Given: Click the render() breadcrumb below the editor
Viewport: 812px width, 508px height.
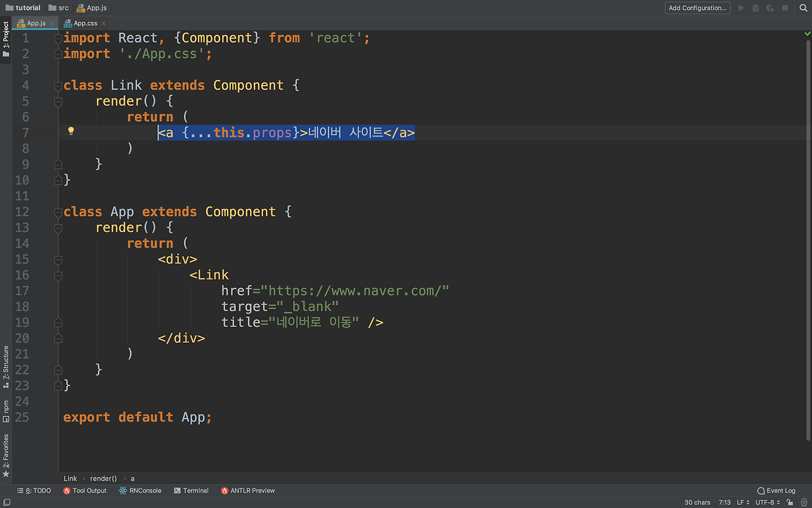Looking at the screenshot, I should [x=103, y=478].
